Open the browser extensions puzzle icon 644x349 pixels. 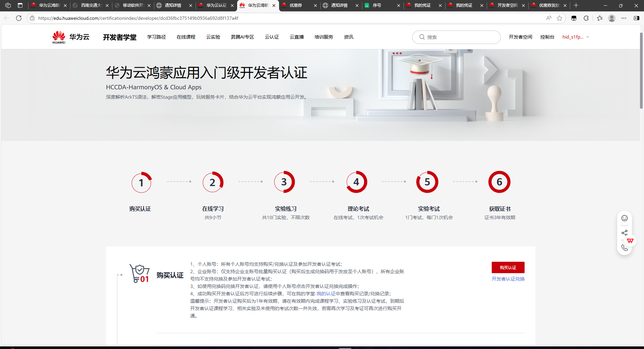(x=586, y=18)
